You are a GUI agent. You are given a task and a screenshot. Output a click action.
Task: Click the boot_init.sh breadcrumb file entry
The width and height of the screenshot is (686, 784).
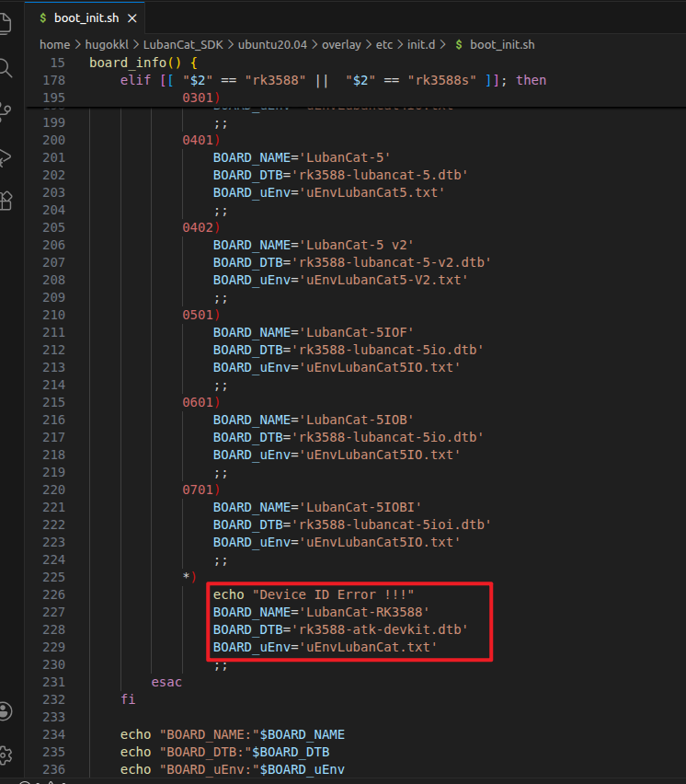pos(501,44)
